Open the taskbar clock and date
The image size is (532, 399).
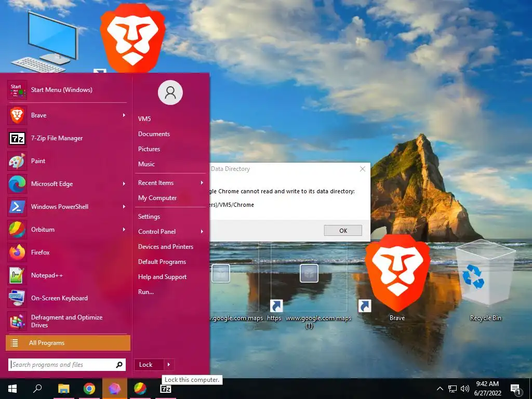pyautogui.click(x=487, y=389)
